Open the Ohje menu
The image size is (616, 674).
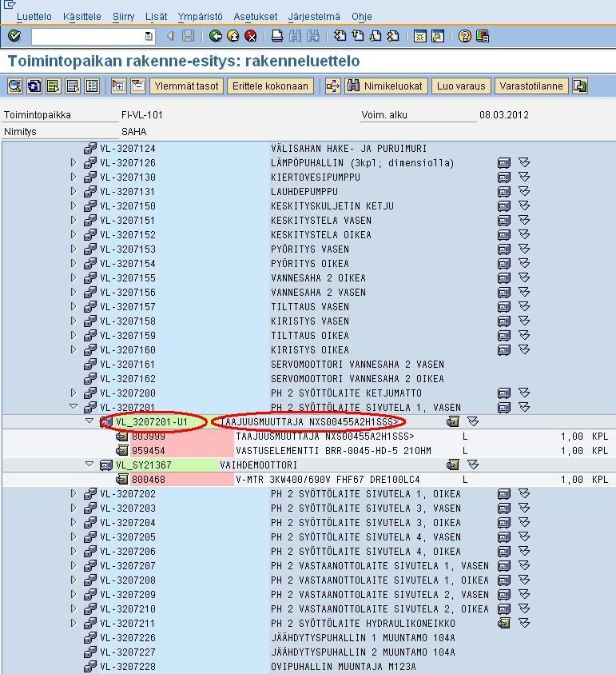[362, 17]
